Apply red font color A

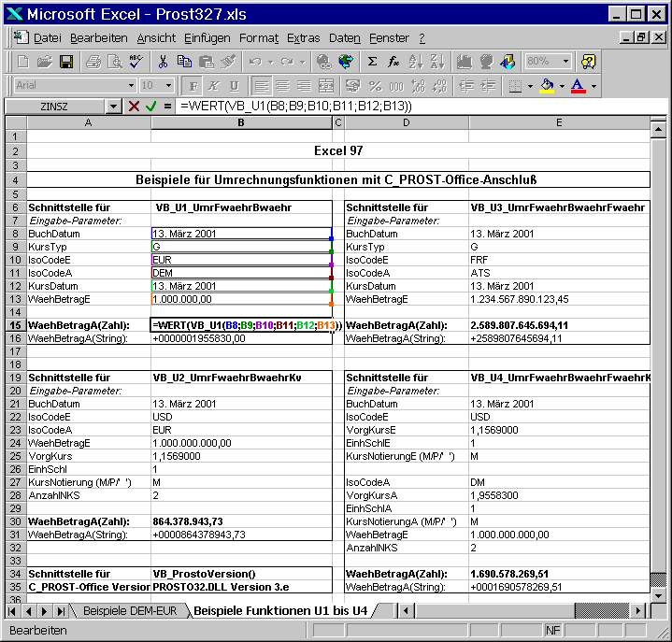point(579,86)
